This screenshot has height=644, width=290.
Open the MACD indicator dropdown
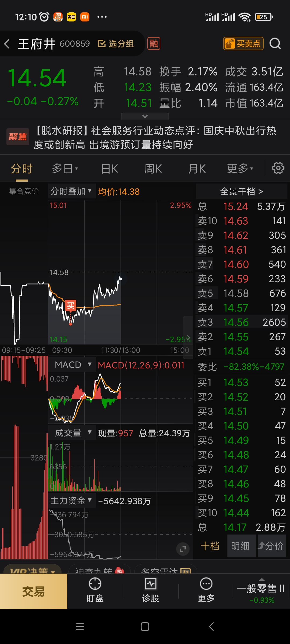(x=72, y=365)
